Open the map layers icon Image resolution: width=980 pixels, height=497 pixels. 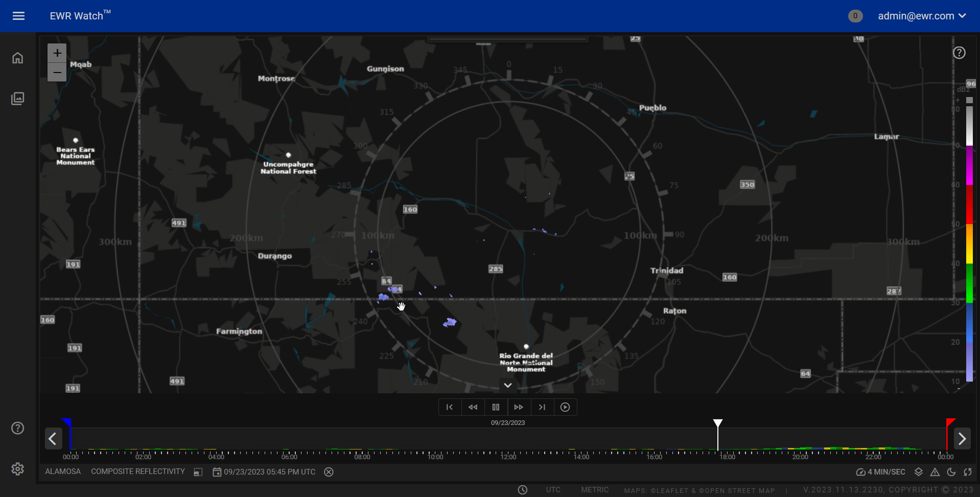pyautogui.click(x=919, y=472)
